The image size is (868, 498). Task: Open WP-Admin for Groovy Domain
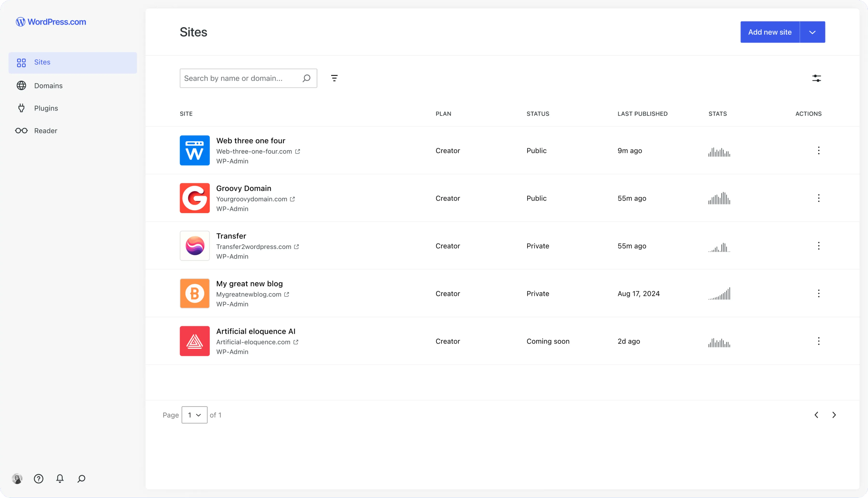(x=232, y=209)
